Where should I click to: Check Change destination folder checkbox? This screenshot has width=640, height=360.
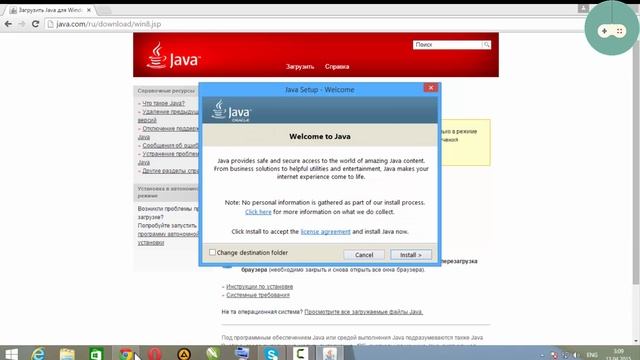[212, 252]
